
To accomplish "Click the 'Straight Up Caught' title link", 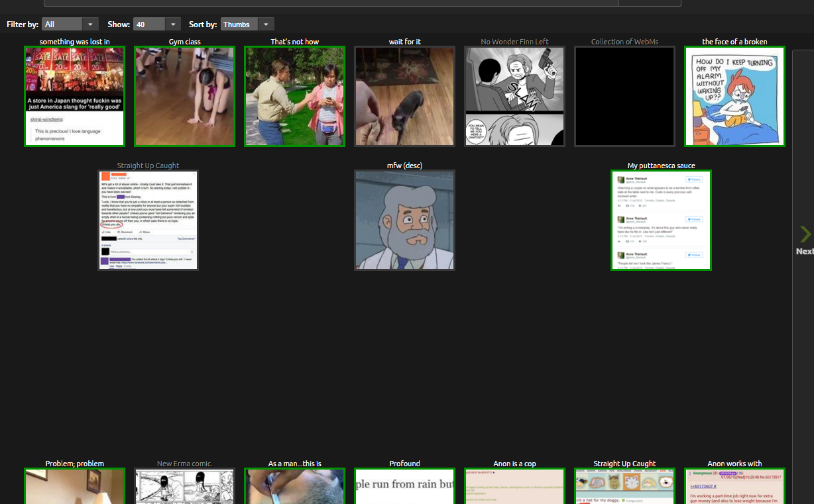I will 148,166.
